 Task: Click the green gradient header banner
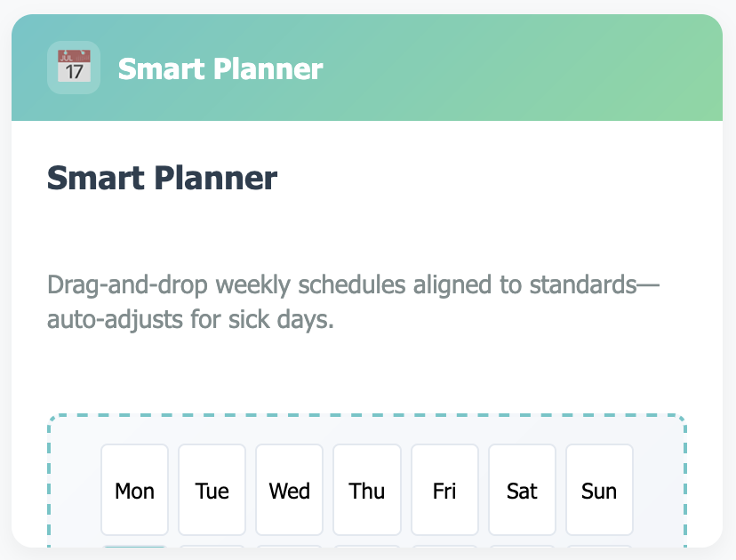[x=489, y=68]
